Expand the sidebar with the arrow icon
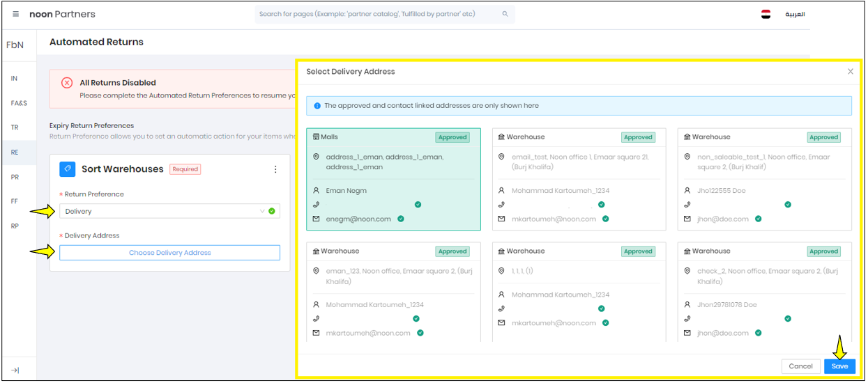Viewport: 868px width, 383px height. [x=15, y=370]
